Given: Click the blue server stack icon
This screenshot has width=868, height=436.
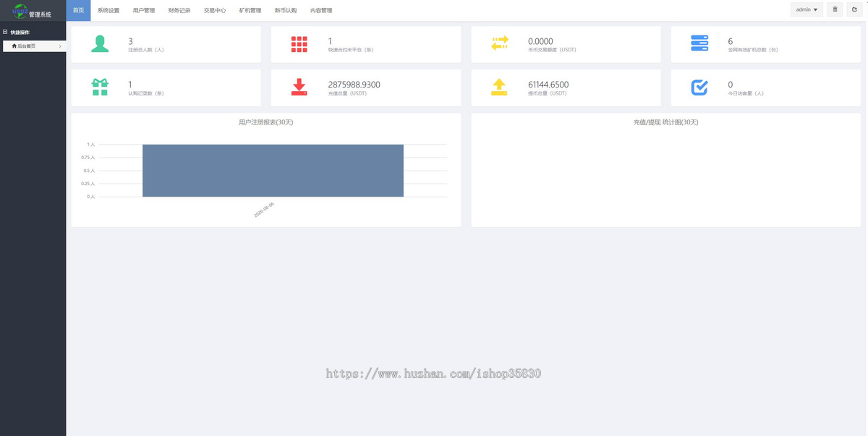Looking at the screenshot, I should [699, 44].
